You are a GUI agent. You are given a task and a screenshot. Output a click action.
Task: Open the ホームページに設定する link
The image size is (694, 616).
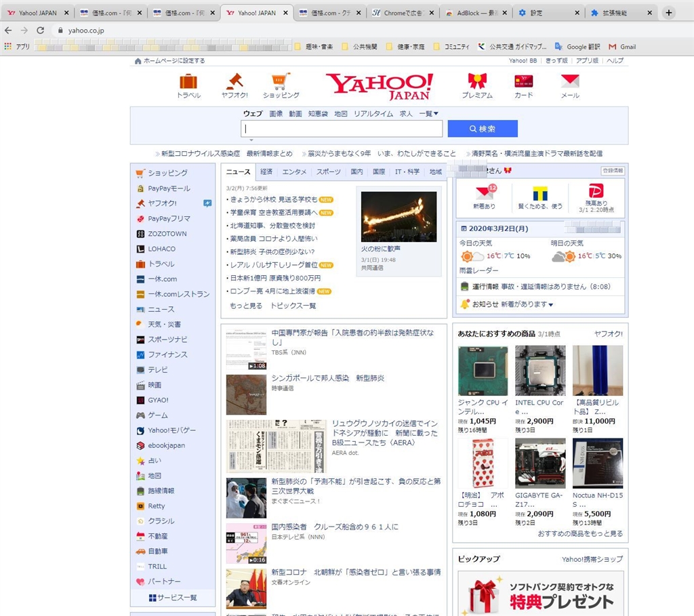[169, 60]
